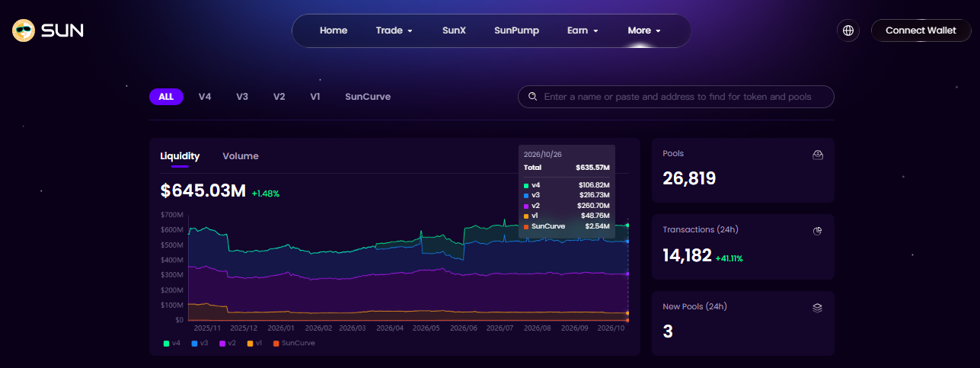
Task: Click the Pools card icon
Action: 818,155
